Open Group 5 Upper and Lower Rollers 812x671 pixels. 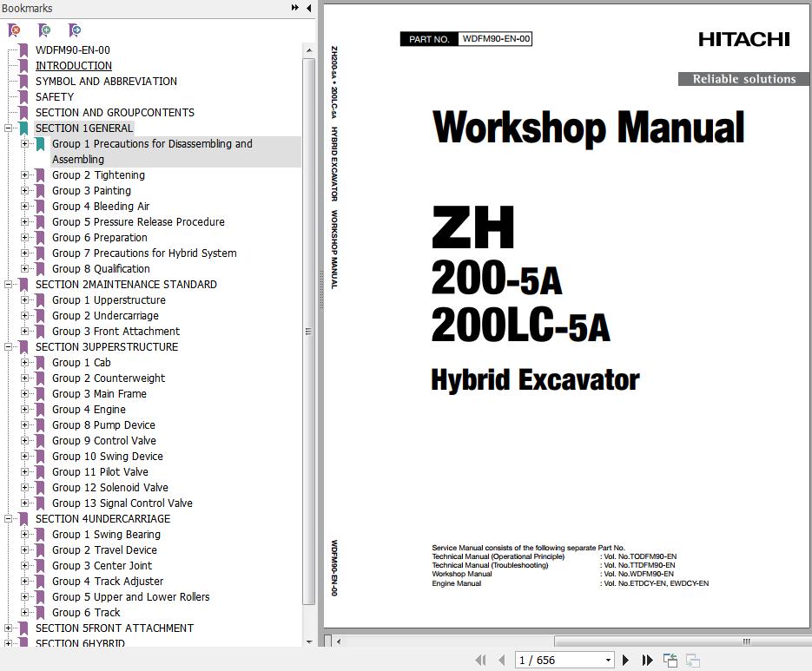[x=130, y=597]
